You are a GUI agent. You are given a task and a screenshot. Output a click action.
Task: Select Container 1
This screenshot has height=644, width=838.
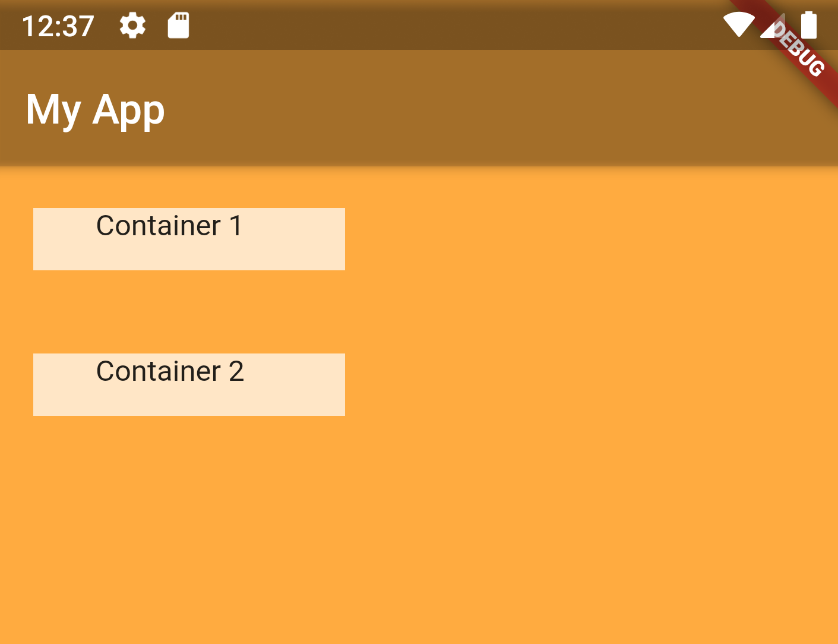coord(189,239)
